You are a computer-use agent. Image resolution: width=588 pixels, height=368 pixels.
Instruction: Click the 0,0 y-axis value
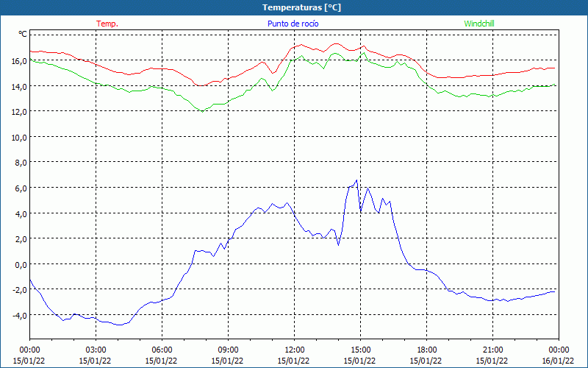coord(21,264)
